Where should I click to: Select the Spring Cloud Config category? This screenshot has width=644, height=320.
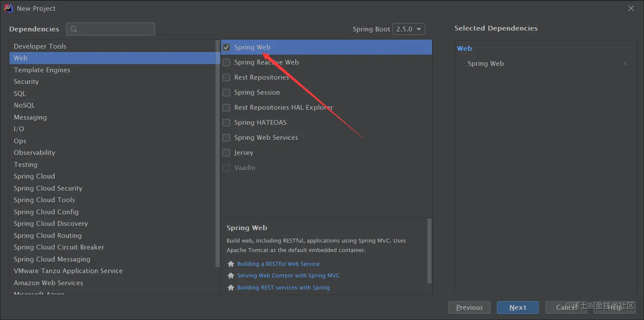[115, 212]
